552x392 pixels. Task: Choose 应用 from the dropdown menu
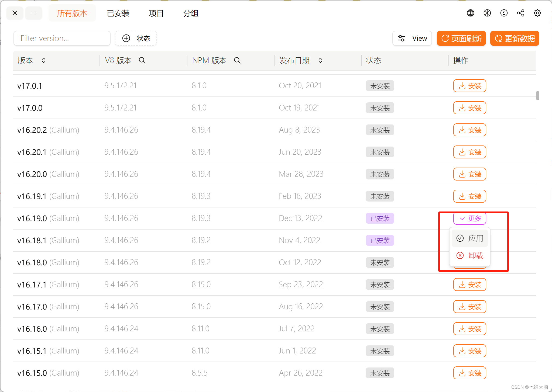[x=470, y=238]
